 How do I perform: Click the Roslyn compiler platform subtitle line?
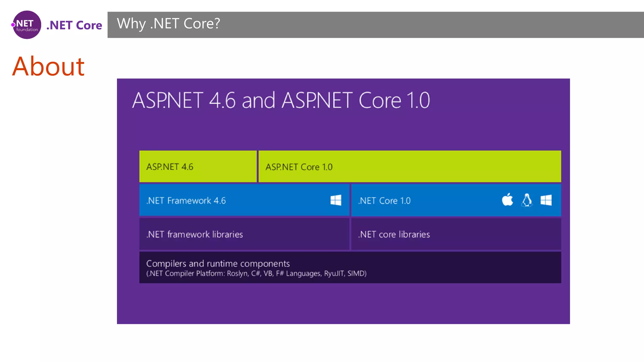click(x=256, y=273)
